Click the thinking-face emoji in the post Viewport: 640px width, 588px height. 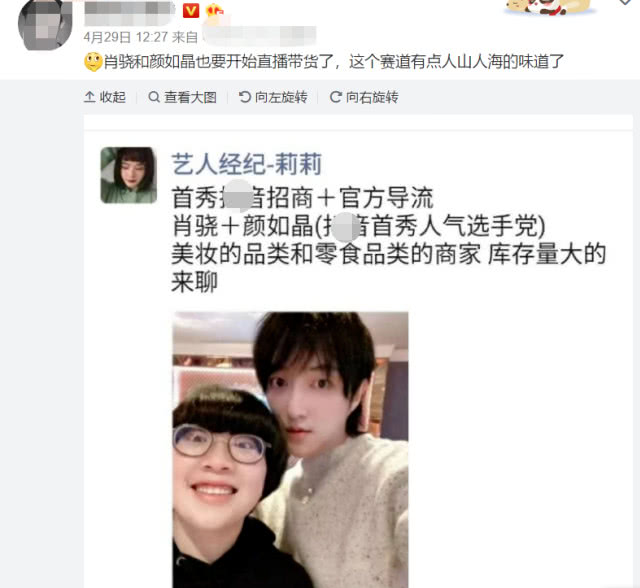tap(93, 62)
